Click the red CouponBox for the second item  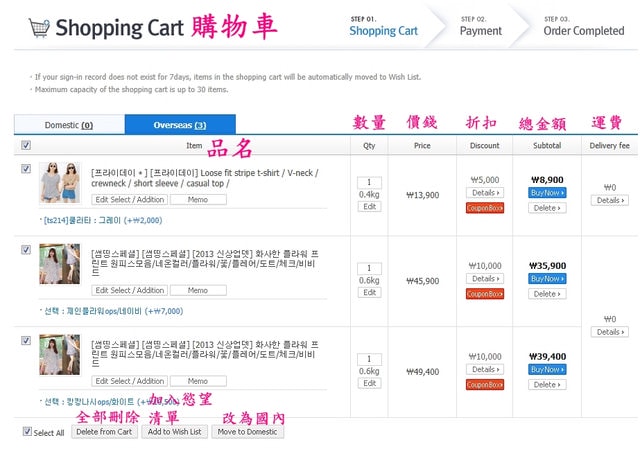(485, 294)
